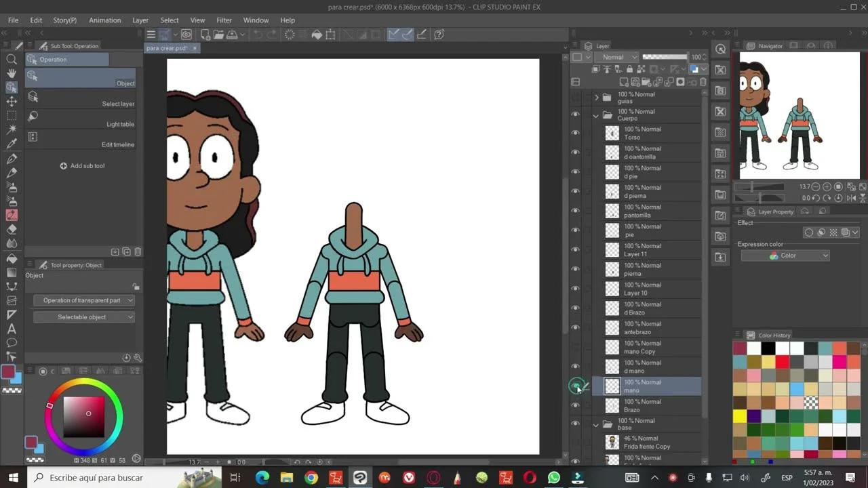Select the Zoom tool in the toolbar

pos(12,60)
